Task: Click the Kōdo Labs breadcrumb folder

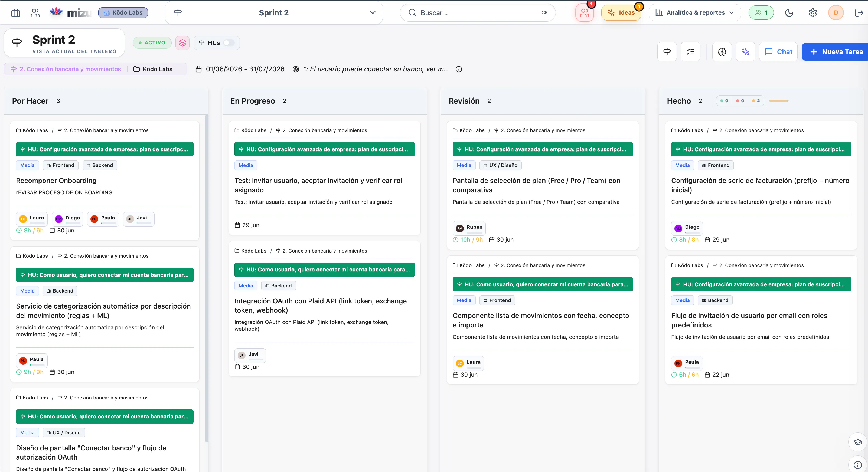Action: (x=153, y=69)
